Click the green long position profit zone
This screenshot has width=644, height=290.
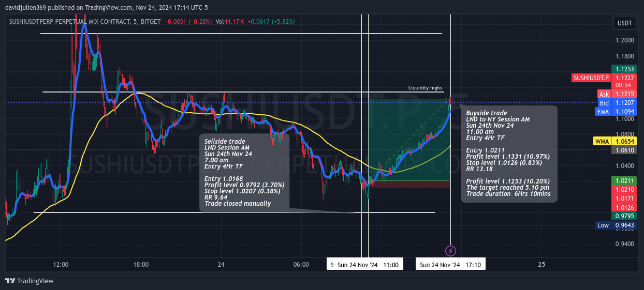[x=409, y=140]
